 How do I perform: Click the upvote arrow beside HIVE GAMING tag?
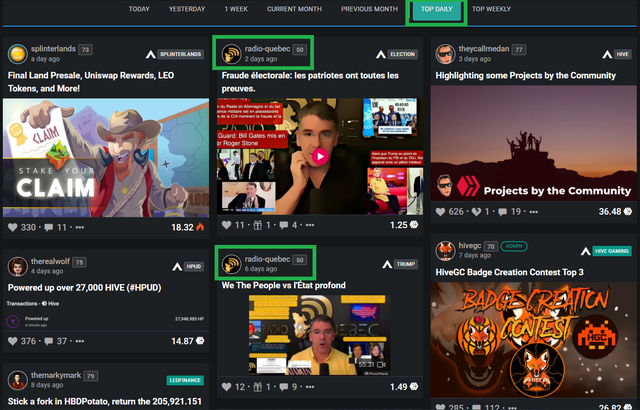586,251
